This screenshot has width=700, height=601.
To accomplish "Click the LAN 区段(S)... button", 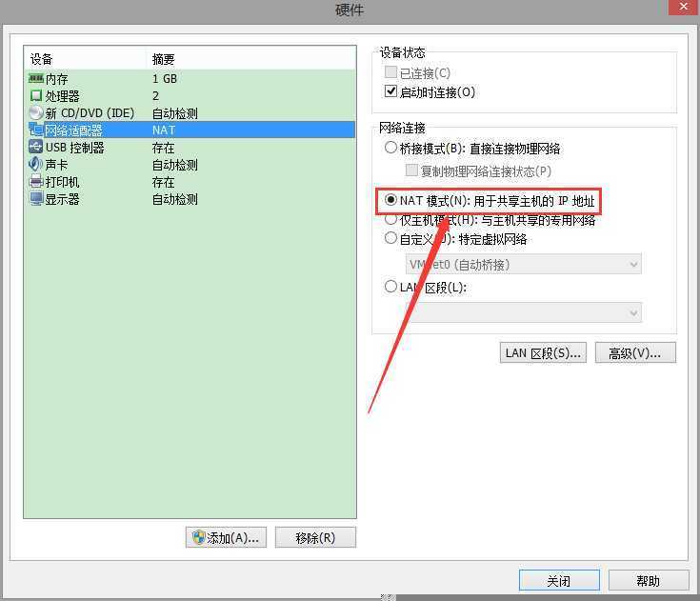I will (x=543, y=352).
